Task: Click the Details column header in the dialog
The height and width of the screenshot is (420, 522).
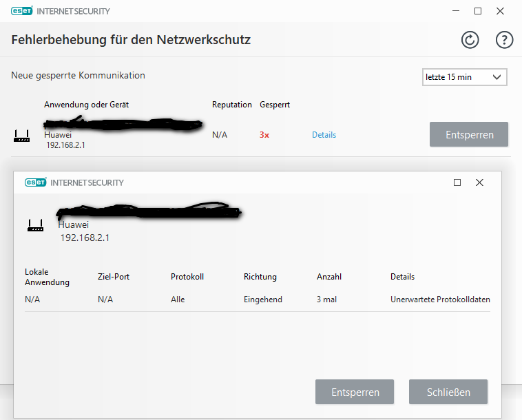Action: coord(402,277)
